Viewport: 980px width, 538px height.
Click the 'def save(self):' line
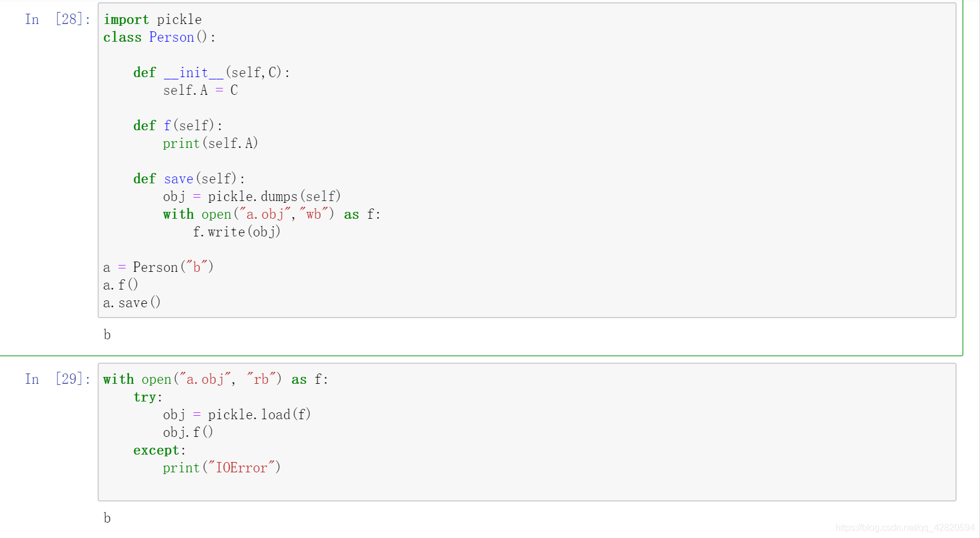pos(189,179)
